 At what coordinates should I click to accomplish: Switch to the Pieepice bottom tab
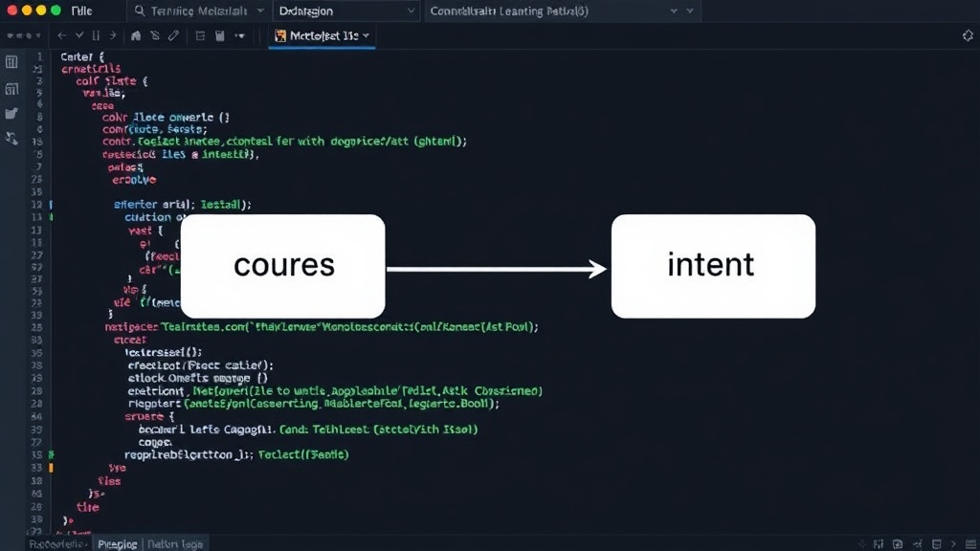118,544
